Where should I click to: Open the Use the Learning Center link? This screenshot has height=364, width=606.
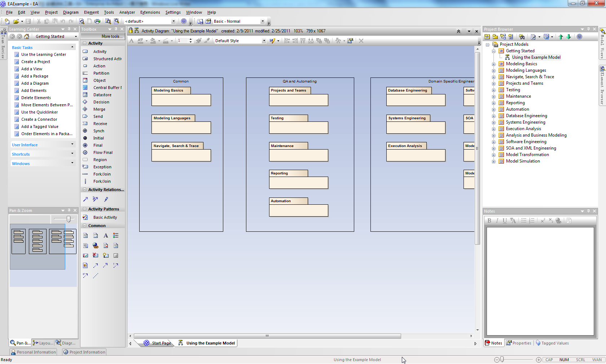point(44,54)
